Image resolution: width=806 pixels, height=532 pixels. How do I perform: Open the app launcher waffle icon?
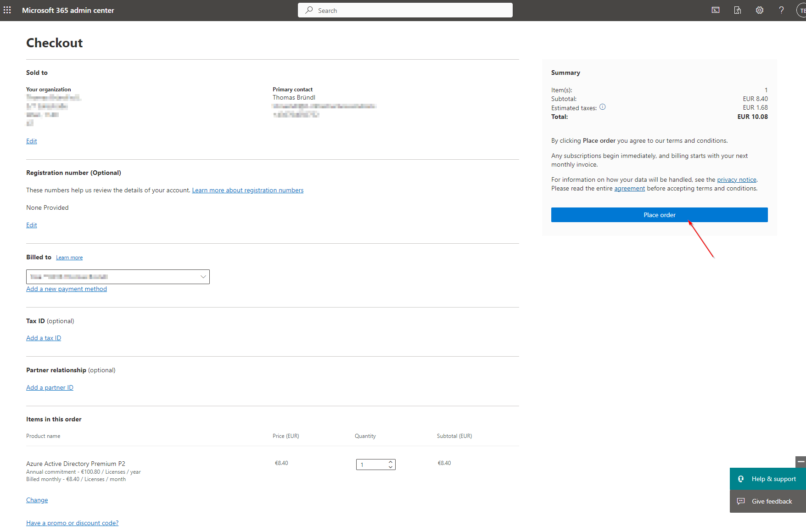[x=7, y=10]
